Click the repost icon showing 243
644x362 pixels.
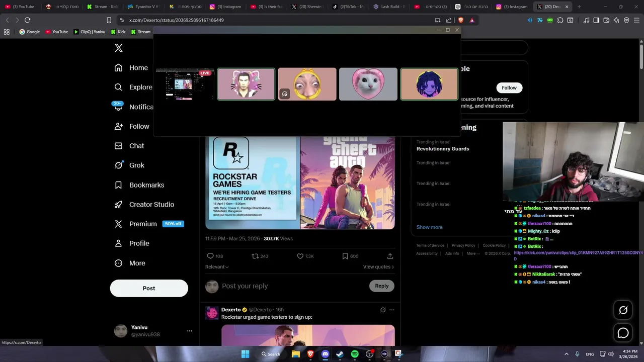point(255,256)
